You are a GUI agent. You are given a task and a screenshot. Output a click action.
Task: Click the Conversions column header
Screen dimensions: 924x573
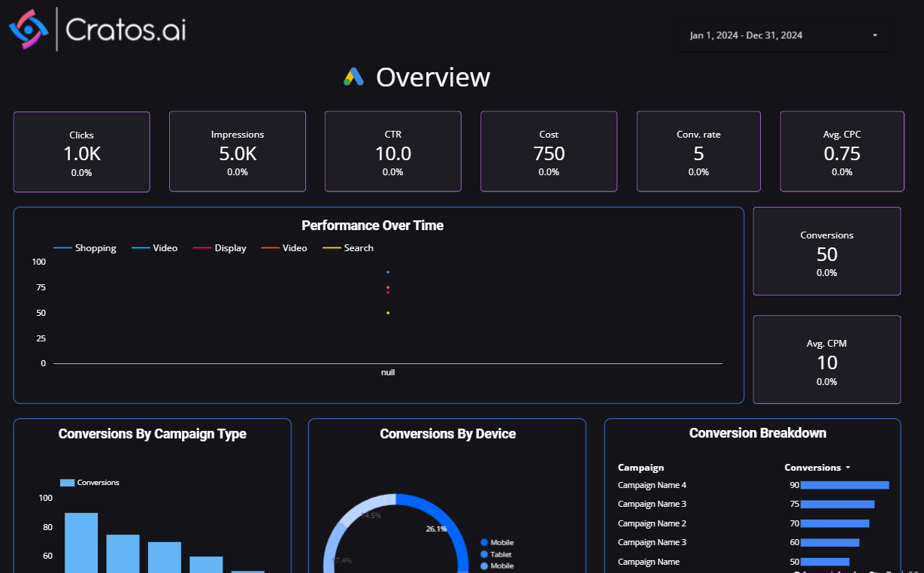point(813,468)
